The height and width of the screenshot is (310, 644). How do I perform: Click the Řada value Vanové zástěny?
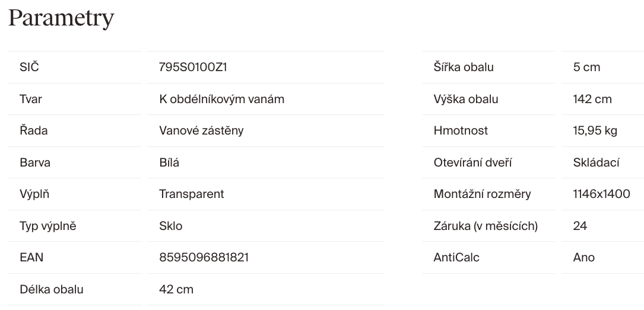[x=201, y=130]
